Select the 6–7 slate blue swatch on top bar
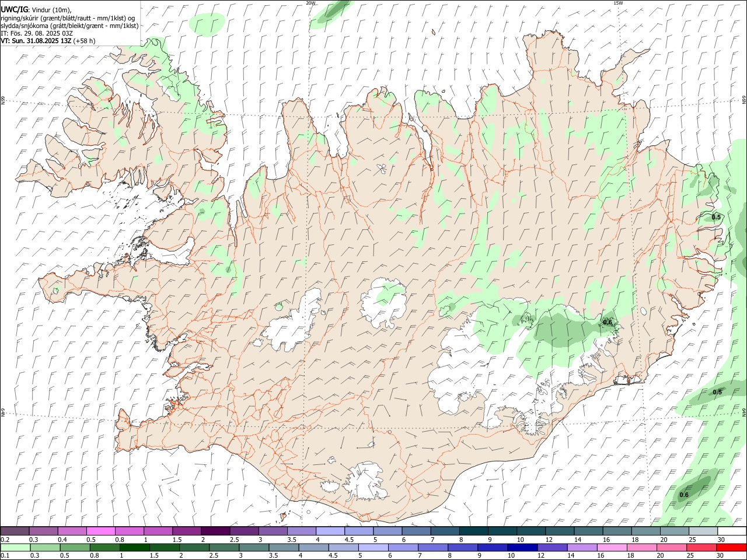Screen dimensions: 747x560 [416, 531]
